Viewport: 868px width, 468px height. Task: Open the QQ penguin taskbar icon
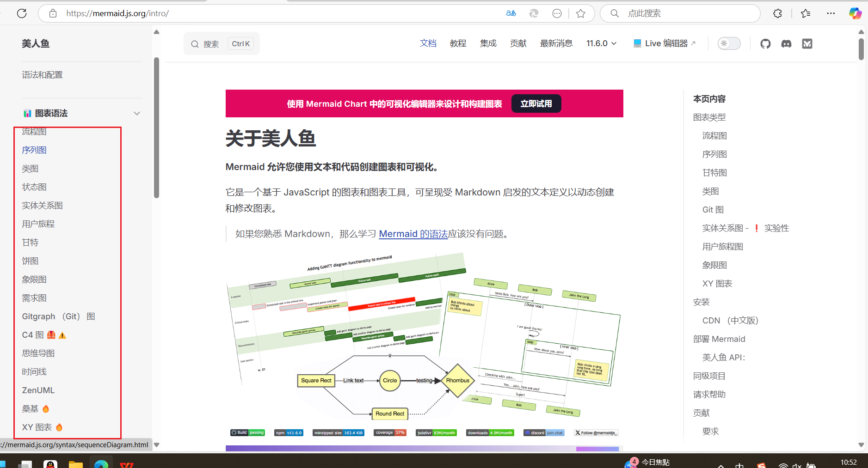point(50,463)
